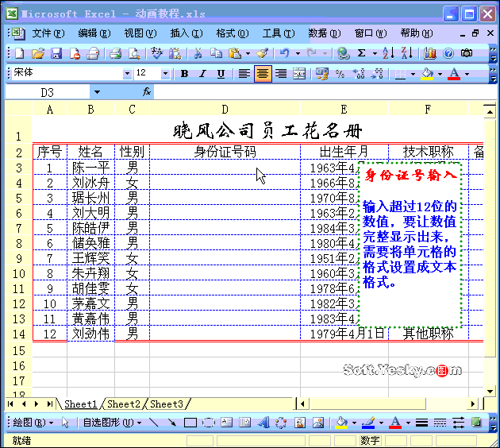Select column D header

[x=225, y=110]
